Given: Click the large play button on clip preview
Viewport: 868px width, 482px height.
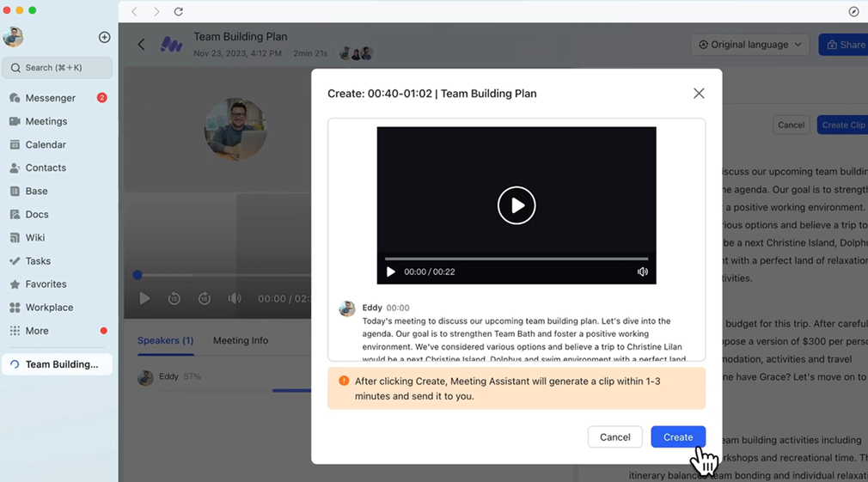Looking at the screenshot, I should click(x=517, y=205).
